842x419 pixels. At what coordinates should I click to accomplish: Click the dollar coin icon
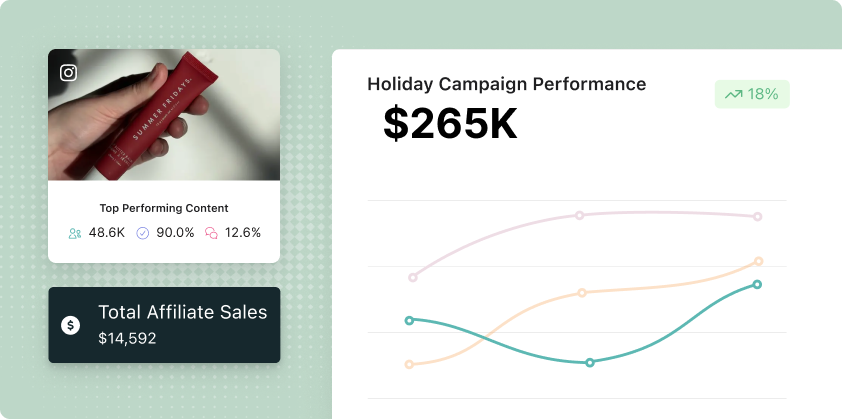coord(71,325)
